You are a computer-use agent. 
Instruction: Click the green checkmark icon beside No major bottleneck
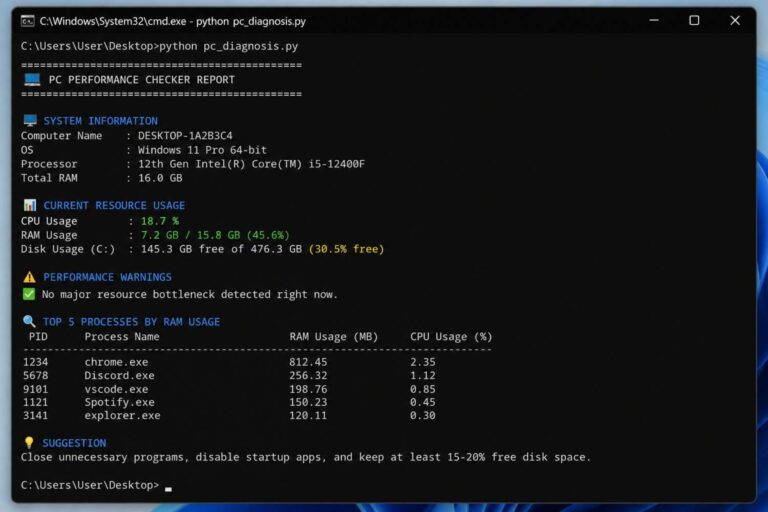tap(29, 294)
